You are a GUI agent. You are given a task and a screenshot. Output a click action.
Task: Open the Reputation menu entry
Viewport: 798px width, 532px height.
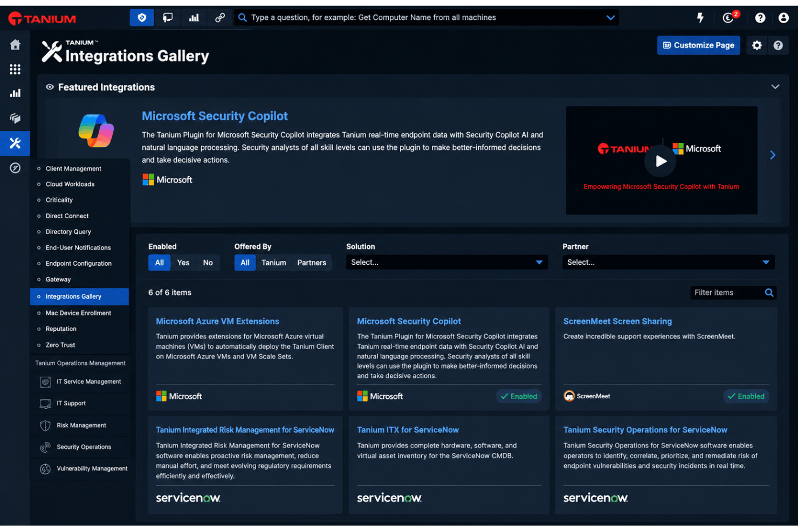click(61, 329)
